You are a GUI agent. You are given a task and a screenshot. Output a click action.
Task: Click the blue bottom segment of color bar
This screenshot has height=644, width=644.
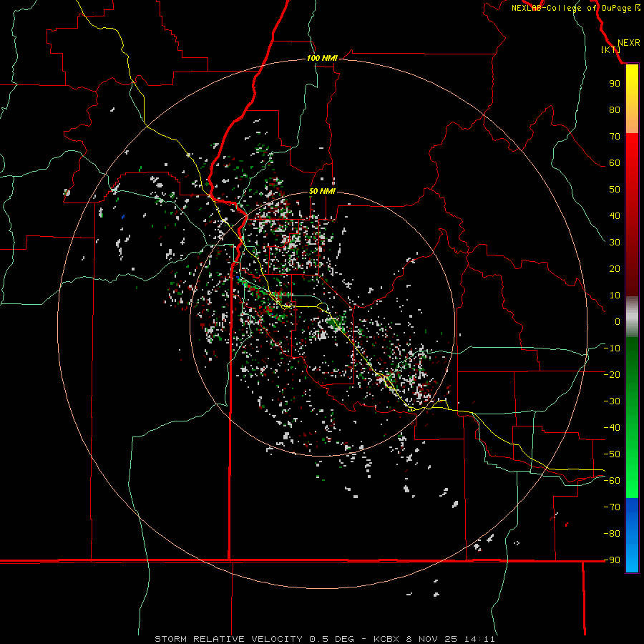click(x=632, y=535)
